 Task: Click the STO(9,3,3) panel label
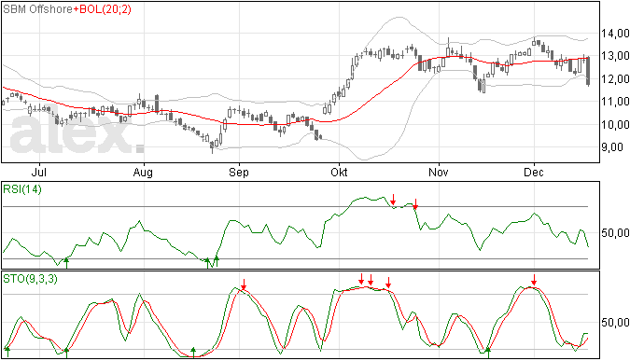point(31,279)
